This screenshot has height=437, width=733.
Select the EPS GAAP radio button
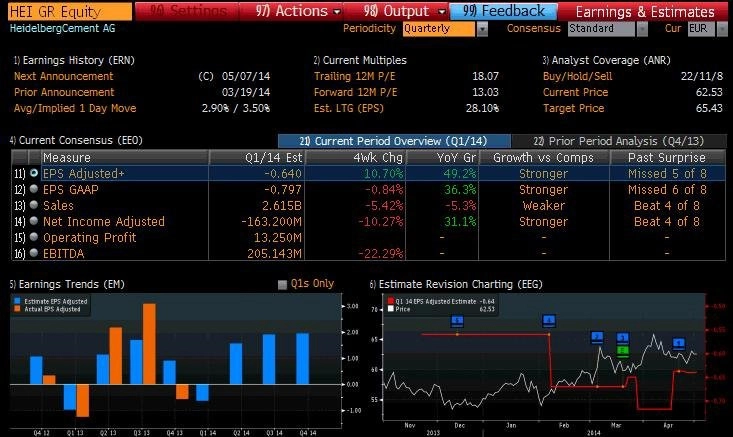tap(34, 189)
